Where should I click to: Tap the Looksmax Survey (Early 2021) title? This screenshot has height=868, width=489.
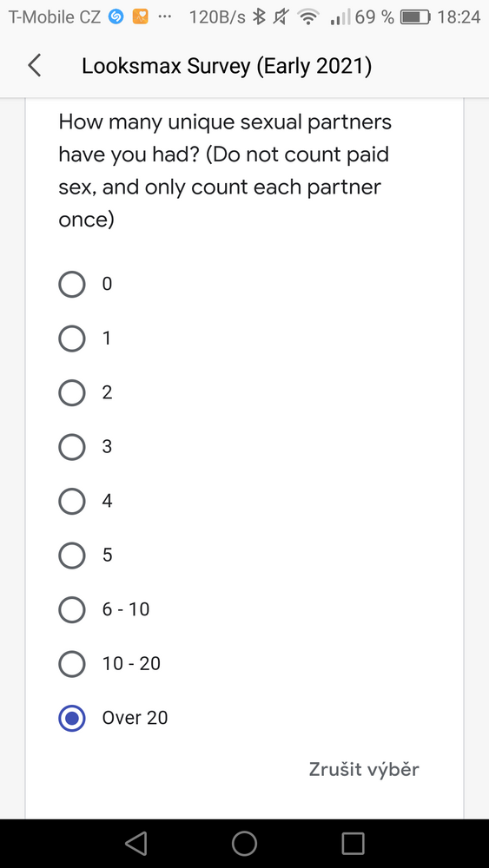[227, 67]
